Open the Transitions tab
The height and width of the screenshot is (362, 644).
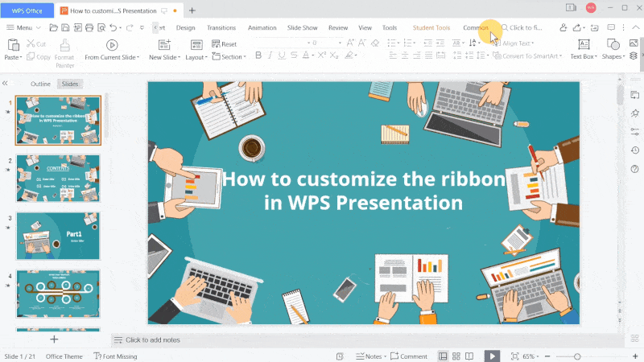[x=221, y=27]
